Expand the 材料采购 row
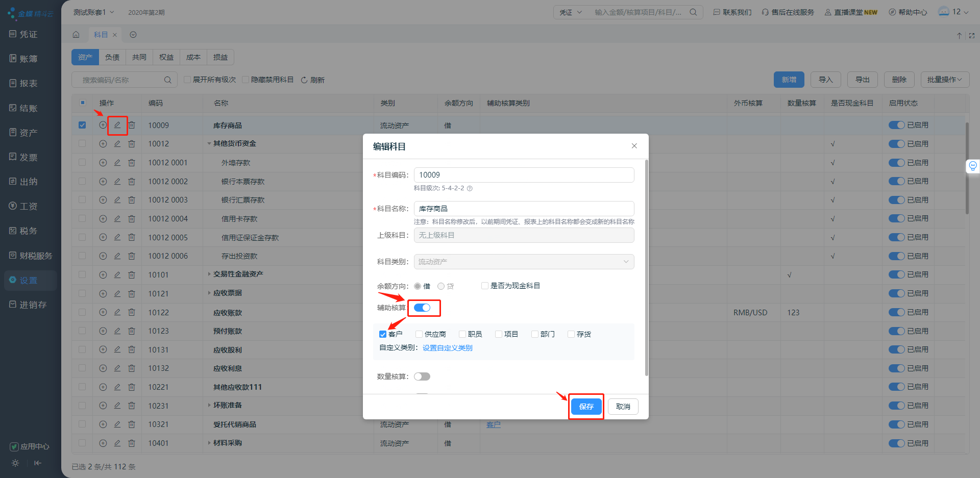980x478 pixels. pyautogui.click(x=209, y=443)
